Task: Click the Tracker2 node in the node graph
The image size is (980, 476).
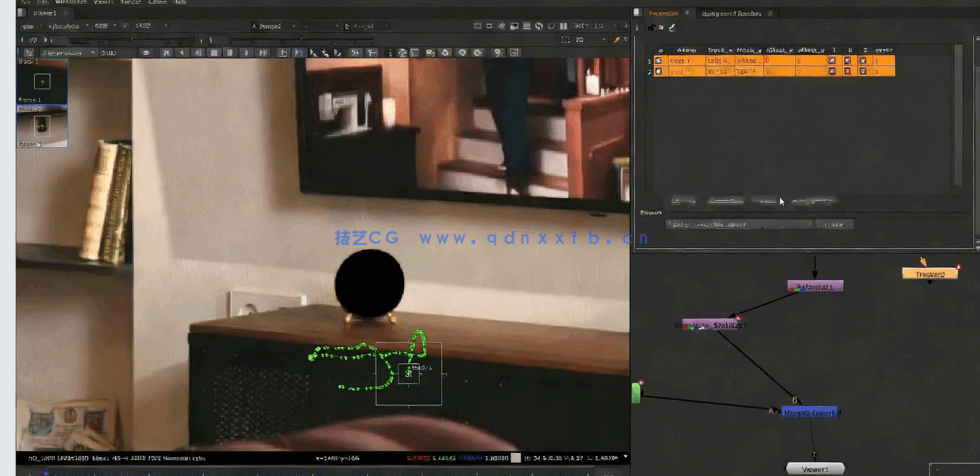Action: (929, 274)
